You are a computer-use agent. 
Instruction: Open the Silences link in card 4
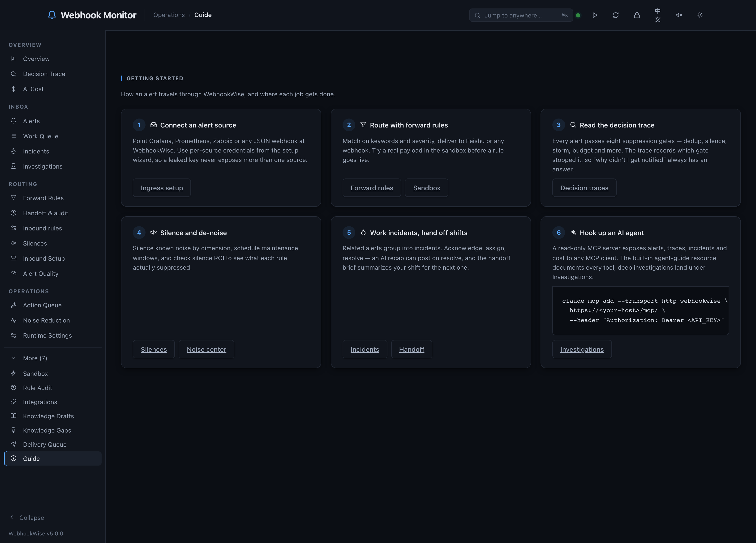pos(154,349)
